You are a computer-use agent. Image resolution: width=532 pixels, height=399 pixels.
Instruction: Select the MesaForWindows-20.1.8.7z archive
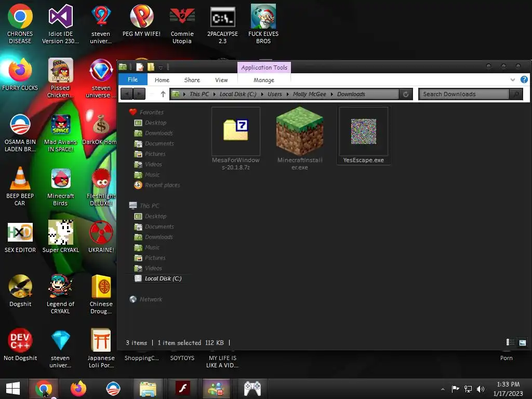click(x=236, y=138)
